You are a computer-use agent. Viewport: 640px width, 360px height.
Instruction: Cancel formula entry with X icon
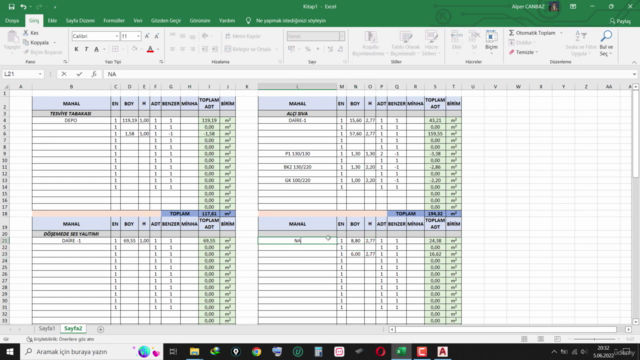pyautogui.click(x=64, y=74)
